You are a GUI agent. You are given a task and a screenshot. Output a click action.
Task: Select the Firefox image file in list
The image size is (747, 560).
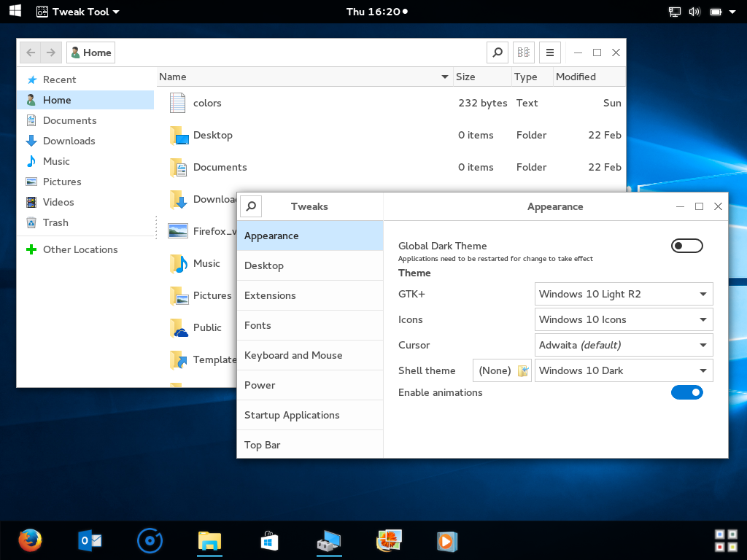pyautogui.click(x=202, y=231)
